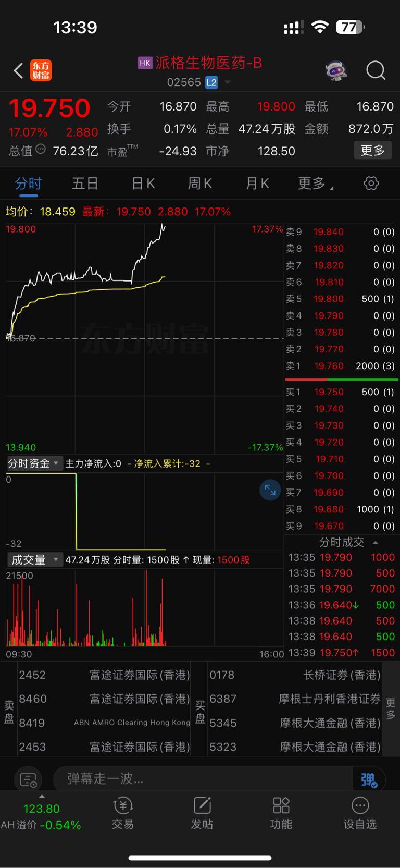The image size is (400, 868).
Task: Select 买8 row at 19.680
Action: tap(341, 509)
